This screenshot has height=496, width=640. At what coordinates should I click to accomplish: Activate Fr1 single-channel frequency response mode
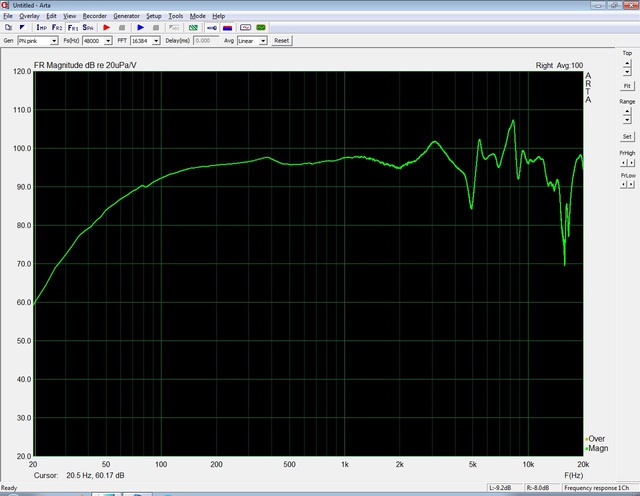[x=73, y=27]
